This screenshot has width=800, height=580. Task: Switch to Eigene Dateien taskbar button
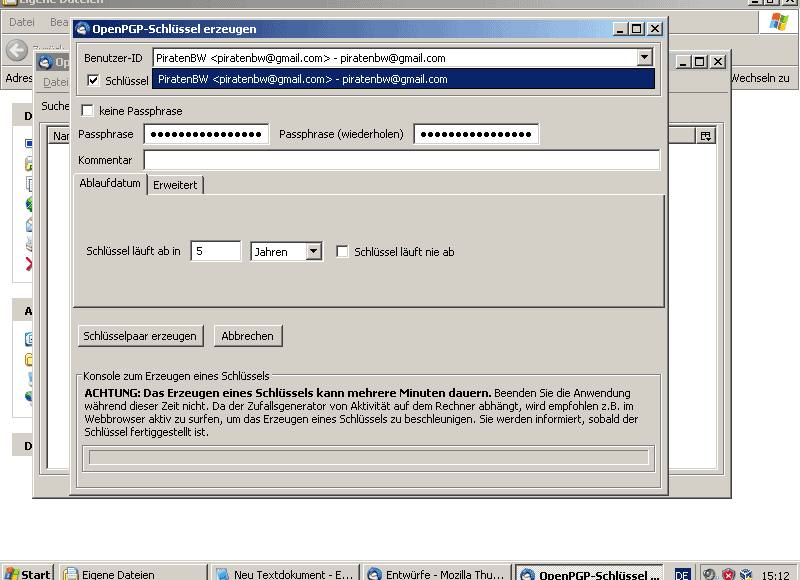click(134, 574)
